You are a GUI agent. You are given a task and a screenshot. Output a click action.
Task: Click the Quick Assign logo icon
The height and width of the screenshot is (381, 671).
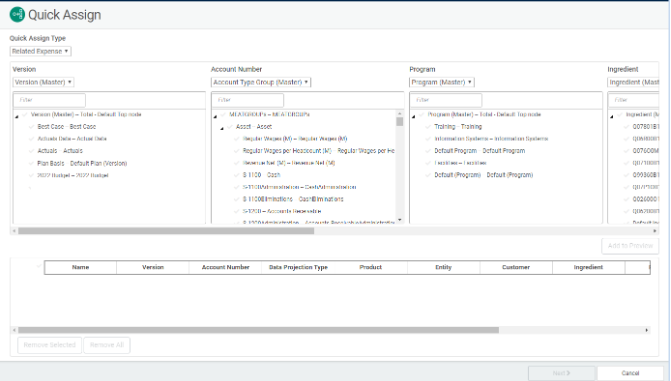(17, 15)
